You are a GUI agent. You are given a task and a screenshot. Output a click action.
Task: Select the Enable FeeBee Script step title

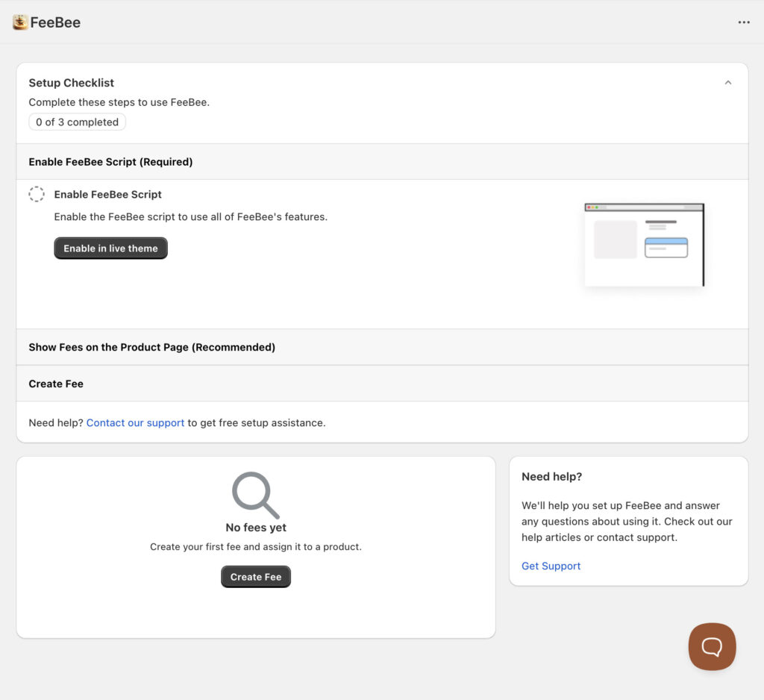[107, 194]
